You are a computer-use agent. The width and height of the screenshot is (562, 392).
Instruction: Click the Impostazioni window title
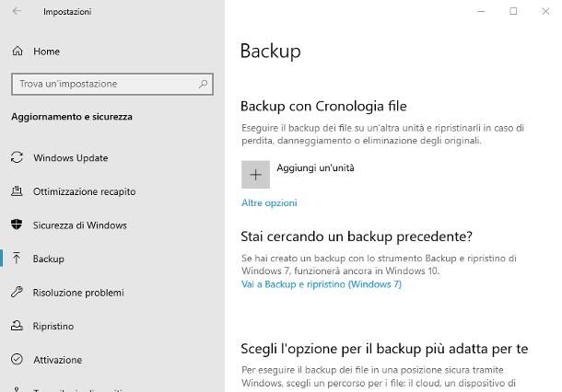(67, 12)
